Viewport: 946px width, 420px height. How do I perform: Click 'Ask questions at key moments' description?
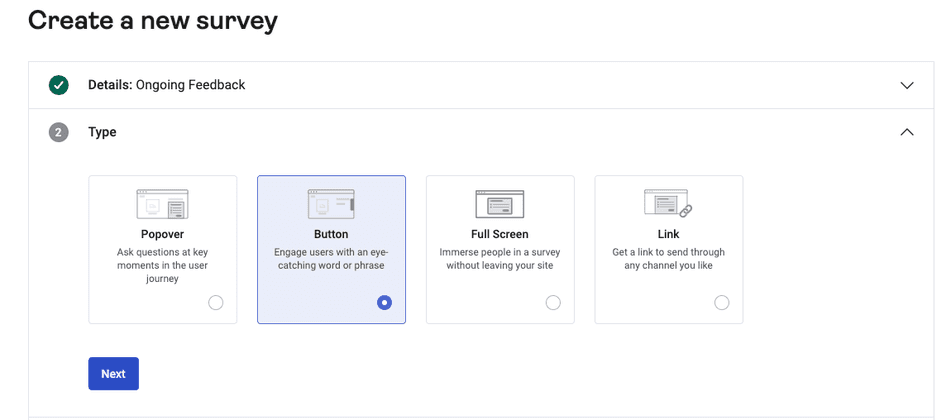tap(162, 266)
